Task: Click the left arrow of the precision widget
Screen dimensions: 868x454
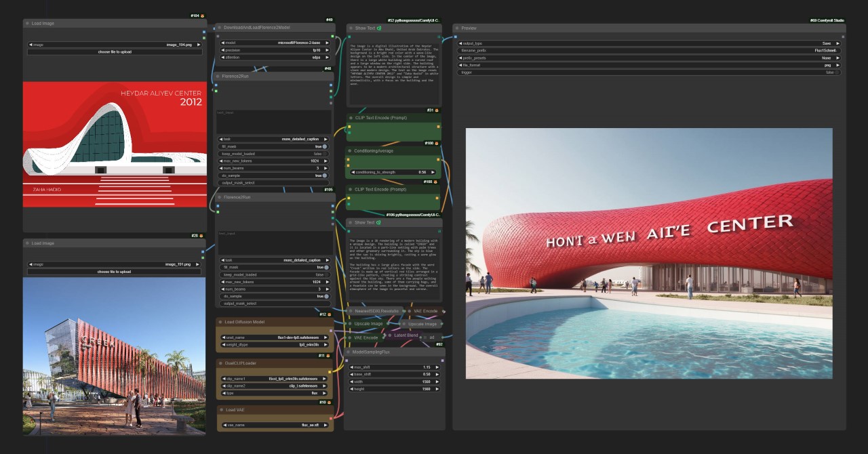Action: (223, 50)
